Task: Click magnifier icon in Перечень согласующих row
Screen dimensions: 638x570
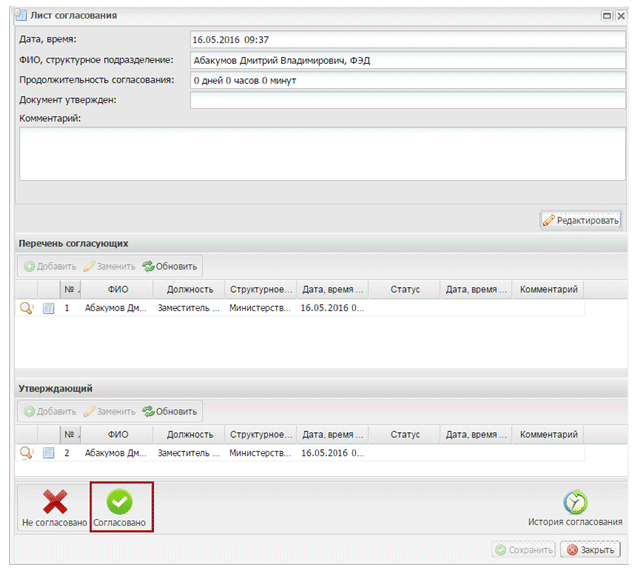Action: (27, 309)
